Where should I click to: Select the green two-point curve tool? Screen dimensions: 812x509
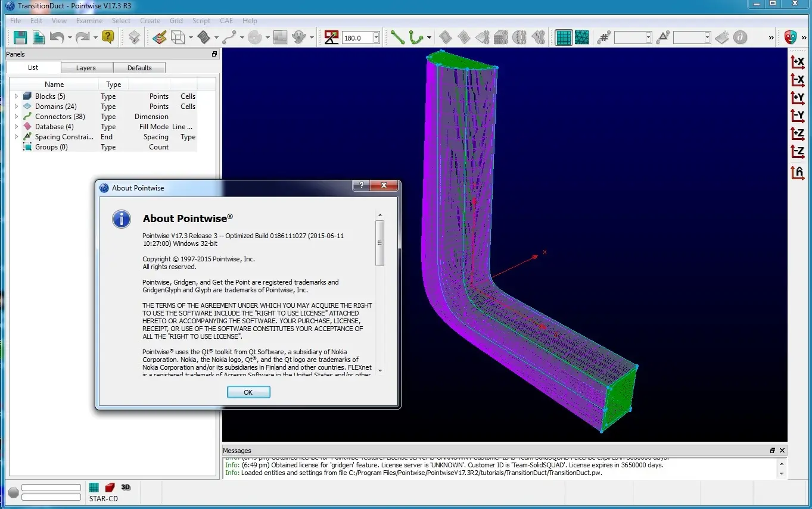[x=397, y=38]
